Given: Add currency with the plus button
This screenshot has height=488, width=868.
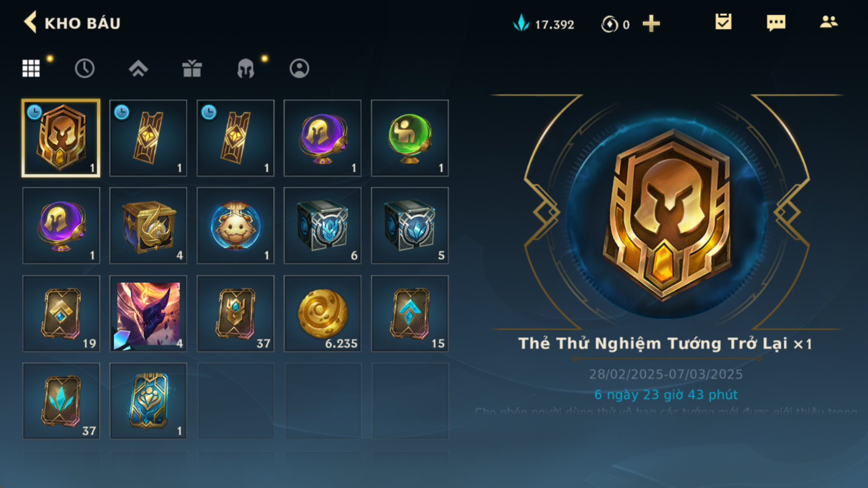Looking at the screenshot, I should pos(651,24).
